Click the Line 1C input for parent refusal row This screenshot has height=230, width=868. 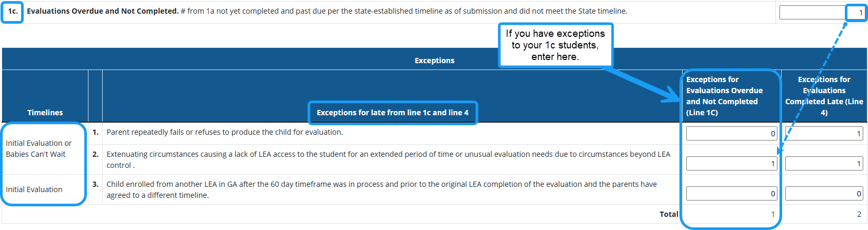pos(731,134)
